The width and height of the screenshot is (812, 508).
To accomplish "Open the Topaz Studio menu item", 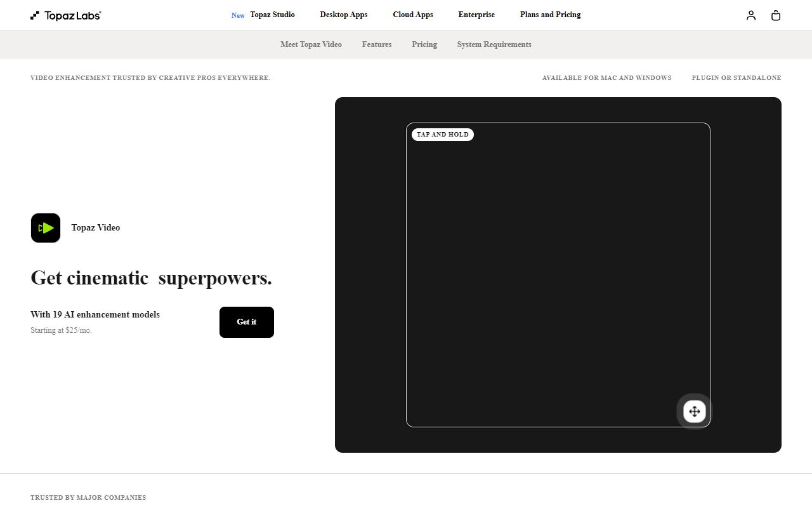I will pyautogui.click(x=272, y=15).
